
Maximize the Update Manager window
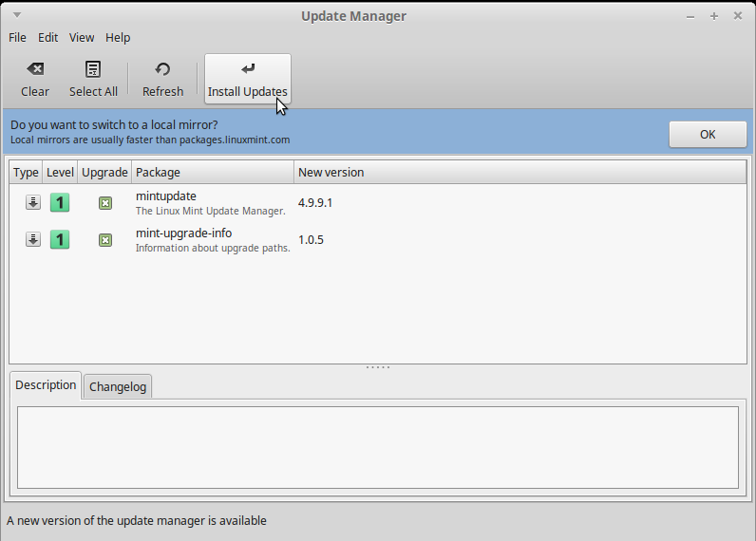[x=714, y=16]
